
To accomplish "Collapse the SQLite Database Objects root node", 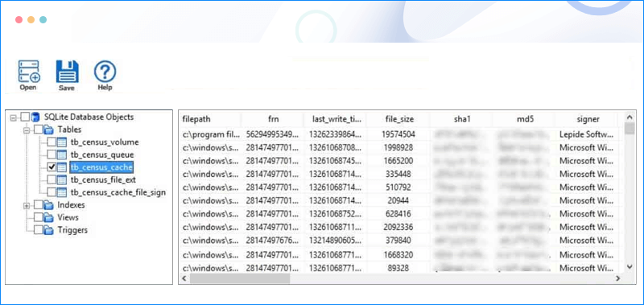I will [x=13, y=117].
